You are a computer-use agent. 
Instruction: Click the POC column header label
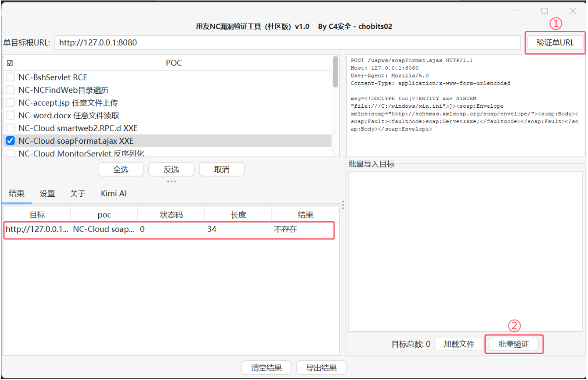(174, 63)
